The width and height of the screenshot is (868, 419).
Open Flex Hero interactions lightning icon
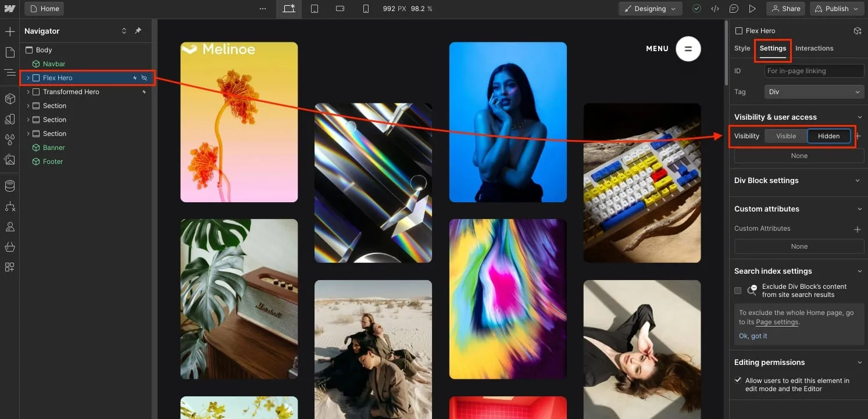click(x=135, y=78)
